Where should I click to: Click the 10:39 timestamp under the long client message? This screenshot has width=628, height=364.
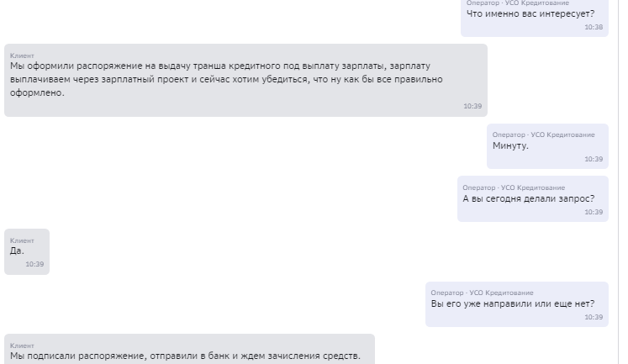point(472,106)
